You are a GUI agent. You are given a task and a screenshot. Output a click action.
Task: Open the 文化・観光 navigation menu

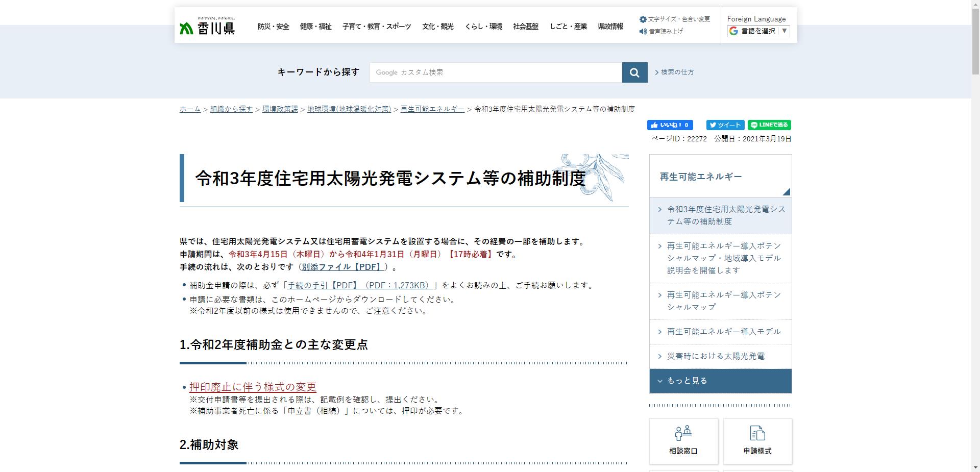(x=437, y=26)
